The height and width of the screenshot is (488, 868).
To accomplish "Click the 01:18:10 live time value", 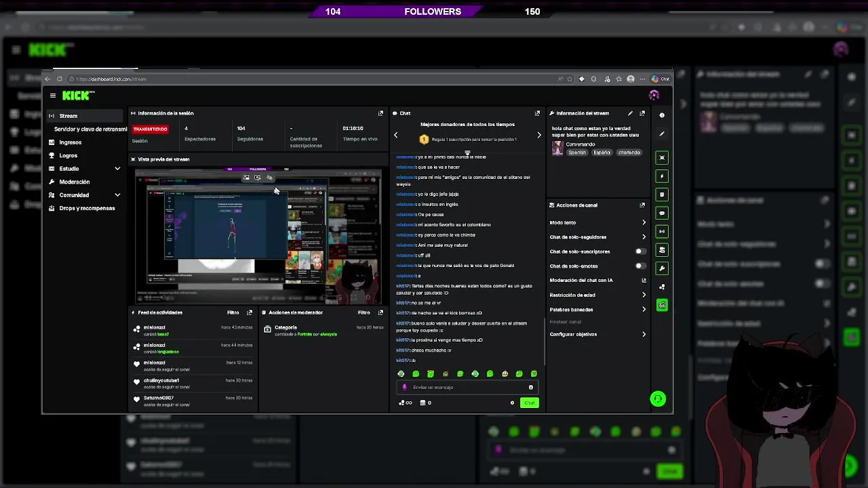I will pyautogui.click(x=353, y=128).
